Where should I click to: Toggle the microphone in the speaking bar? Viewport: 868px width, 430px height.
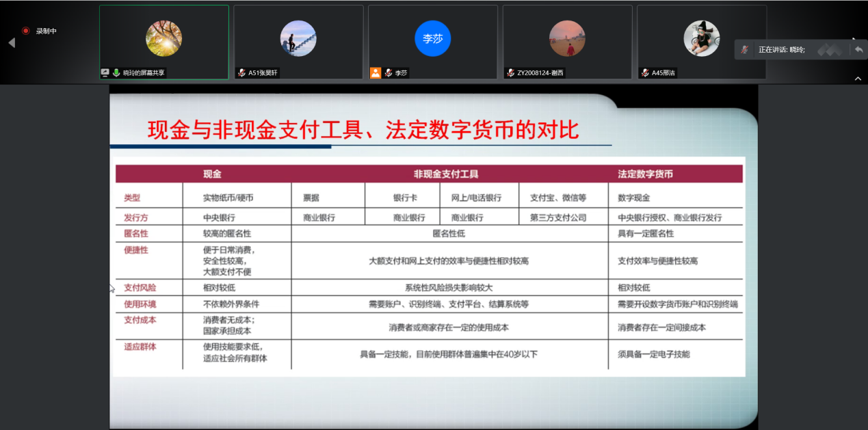click(x=744, y=50)
